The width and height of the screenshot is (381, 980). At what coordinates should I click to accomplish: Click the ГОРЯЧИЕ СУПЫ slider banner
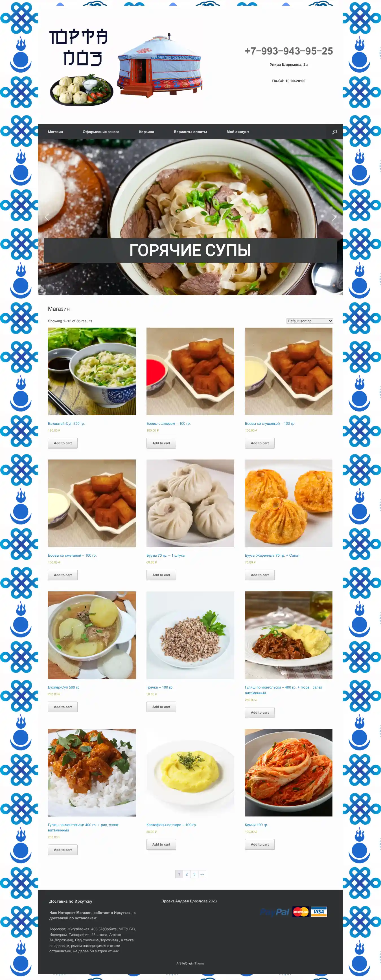[x=190, y=250]
